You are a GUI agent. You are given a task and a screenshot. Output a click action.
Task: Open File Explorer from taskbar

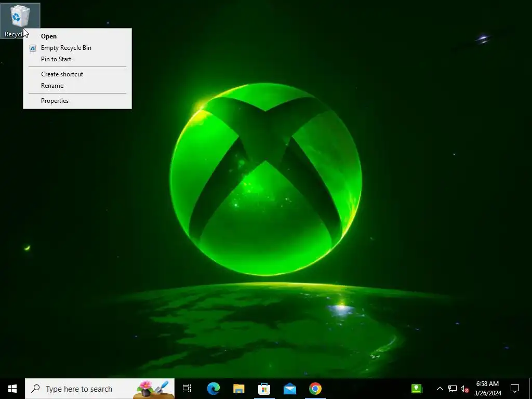239,389
